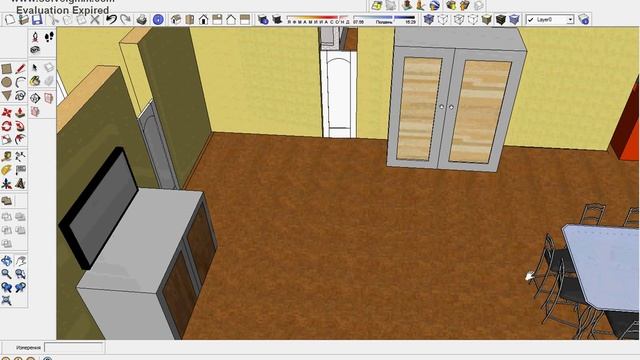Screen dimensions: 640x360
Task: Choose the Section Plane tool
Action: tap(35, 98)
